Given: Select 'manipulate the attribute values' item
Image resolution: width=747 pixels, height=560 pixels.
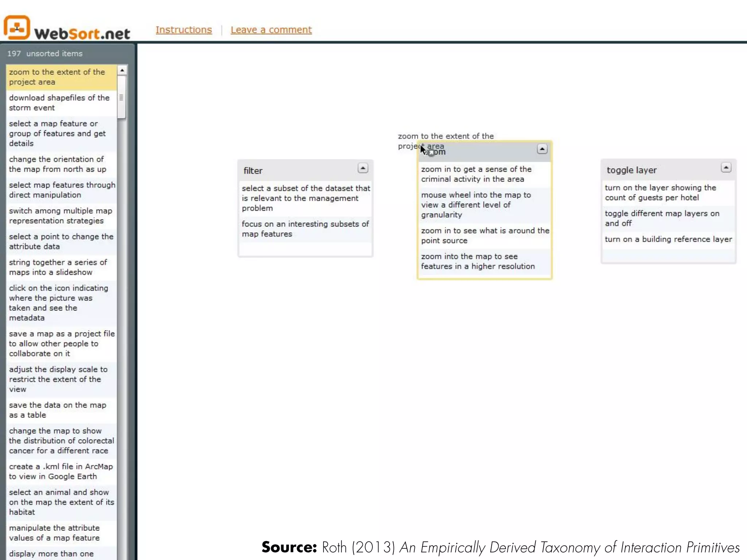Looking at the screenshot, I should click(x=55, y=533).
